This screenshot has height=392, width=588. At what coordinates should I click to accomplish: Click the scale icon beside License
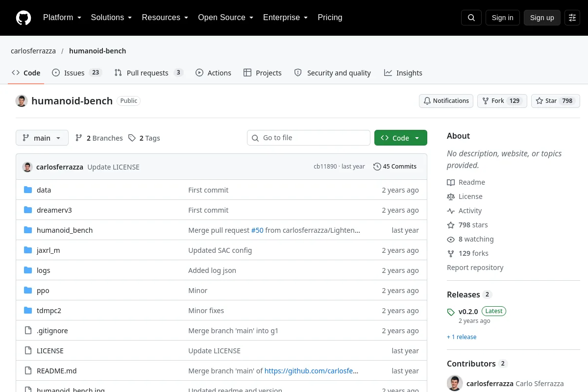(x=451, y=196)
